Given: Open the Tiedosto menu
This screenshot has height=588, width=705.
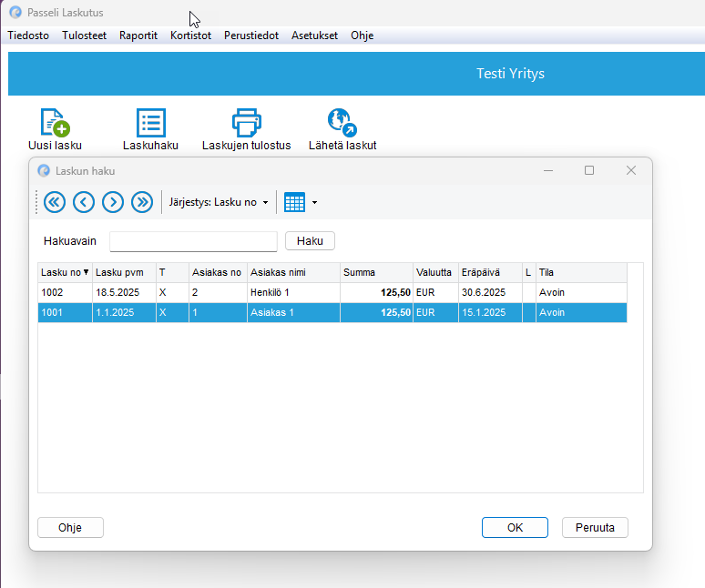Looking at the screenshot, I should click(x=28, y=35).
